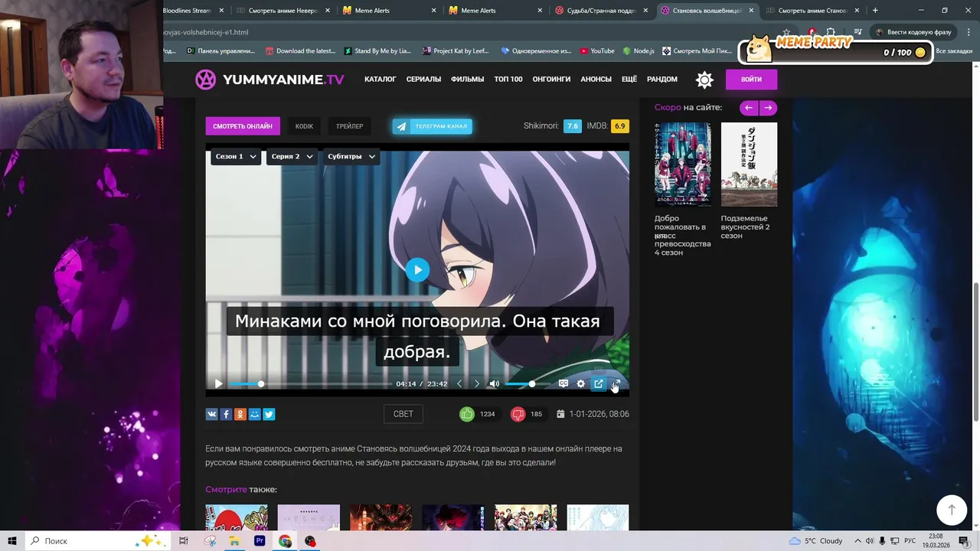Select the СМОТРЕТЬ ОНЛАЙН tab

pyautogui.click(x=243, y=126)
